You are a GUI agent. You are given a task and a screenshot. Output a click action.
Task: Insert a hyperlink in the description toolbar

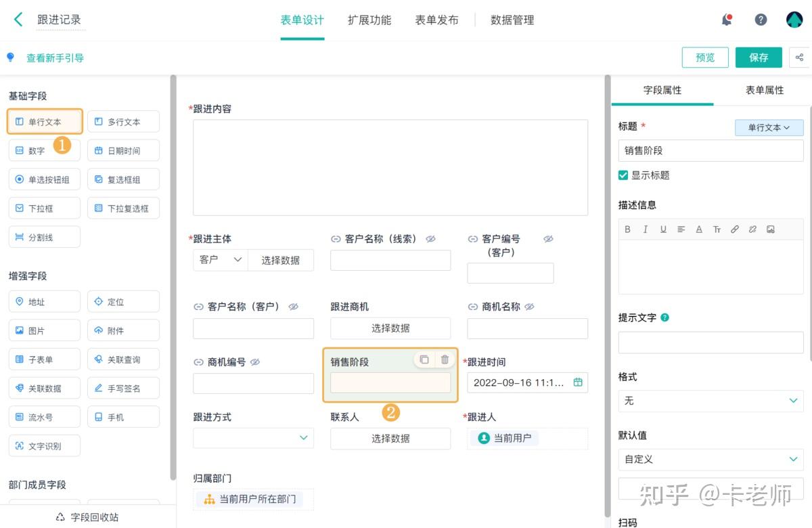coord(735,229)
